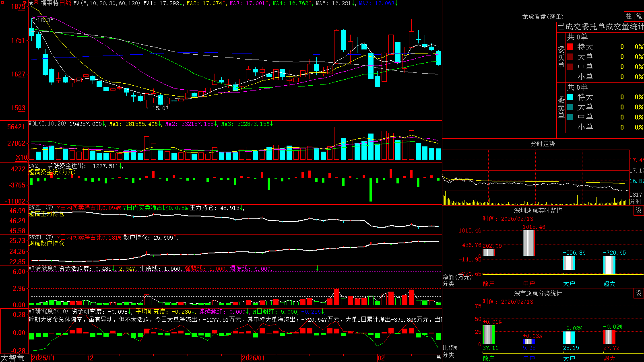Click the teal 大单 sell-order swatch
The height and width of the screenshot is (362, 644).
(570, 107)
